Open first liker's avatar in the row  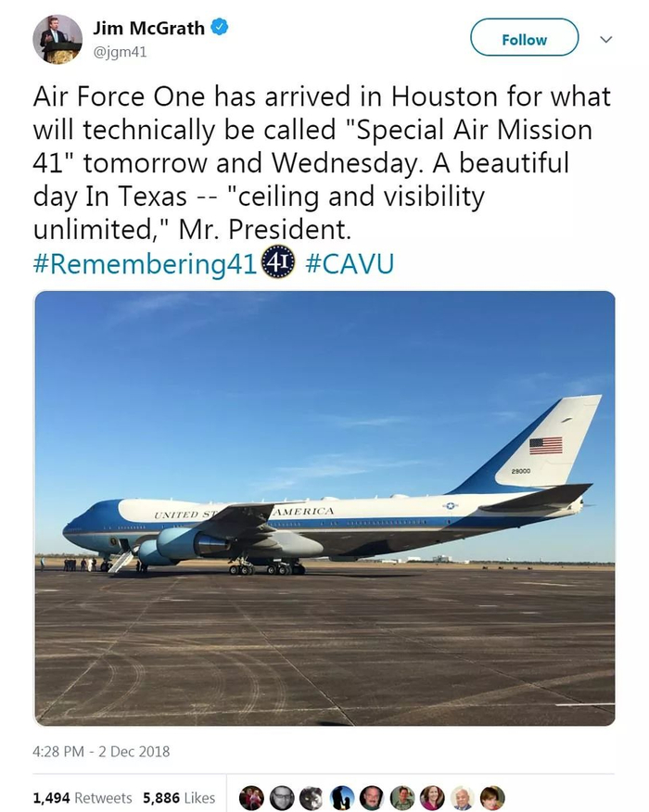[251, 797]
